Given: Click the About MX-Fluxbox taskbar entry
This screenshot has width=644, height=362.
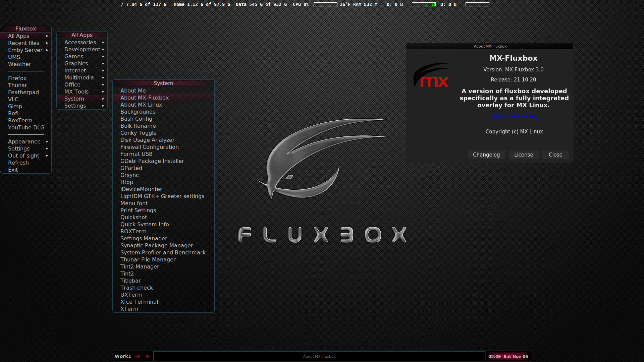Looking at the screenshot, I should (319, 356).
